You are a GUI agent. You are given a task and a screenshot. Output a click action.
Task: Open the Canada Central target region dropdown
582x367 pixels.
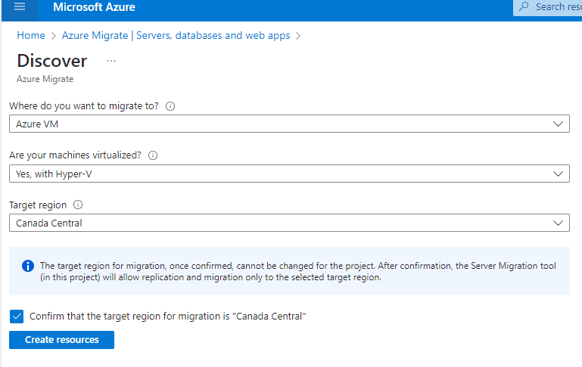(289, 223)
